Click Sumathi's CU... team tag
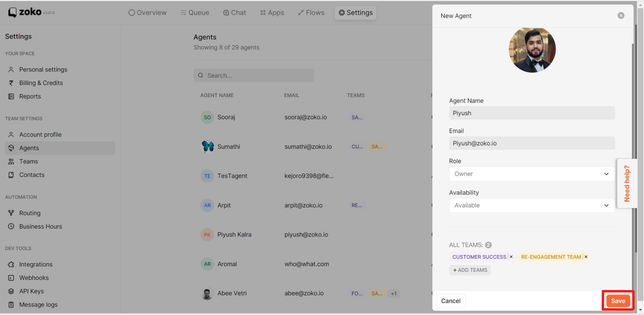 (357, 147)
